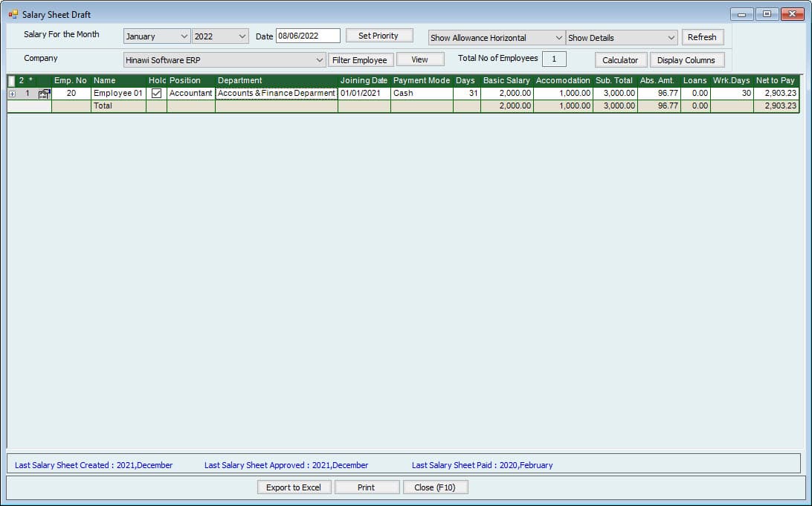
Task: Click the Accomodation column header
Action: [x=563, y=81]
